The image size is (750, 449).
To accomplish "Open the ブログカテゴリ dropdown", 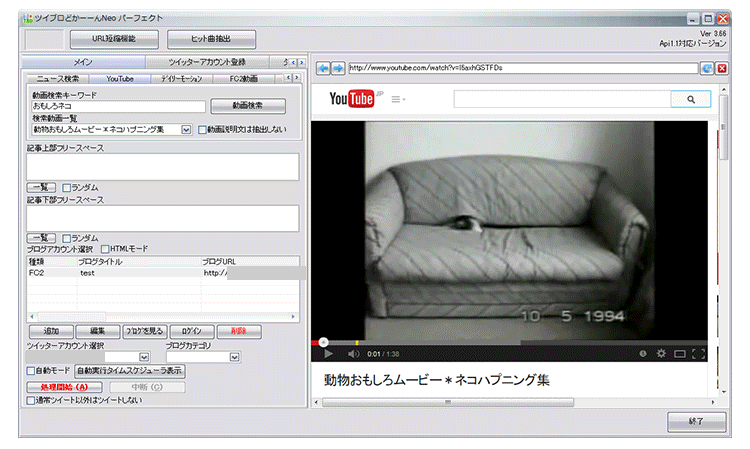I will click(234, 357).
